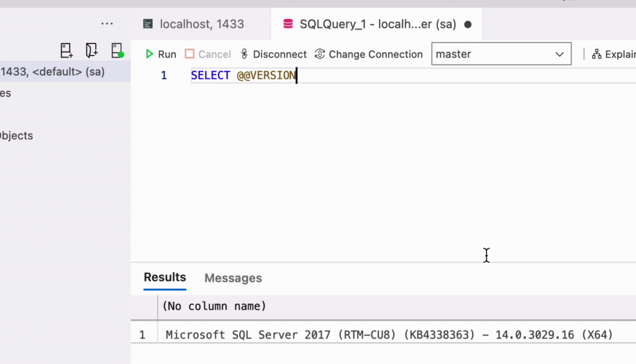This screenshot has width=636, height=364.
Task: Open the sidebar ellipsis more actions menu
Action: pyautogui.click(x=107, y=24)
